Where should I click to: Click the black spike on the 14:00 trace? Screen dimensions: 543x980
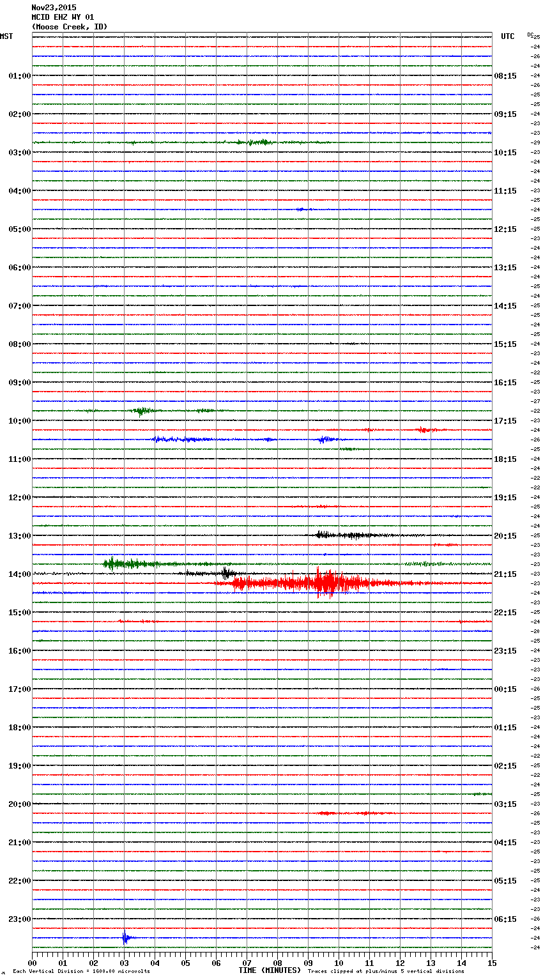coord(226,572)
